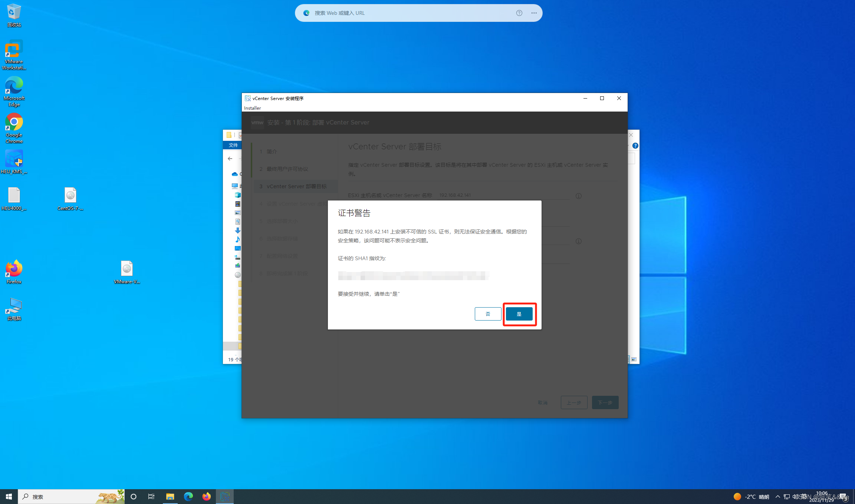Screen dimensions: 855x504
Task: Open the Recycle Bin desktop icon
Action: tap(14, 15)
